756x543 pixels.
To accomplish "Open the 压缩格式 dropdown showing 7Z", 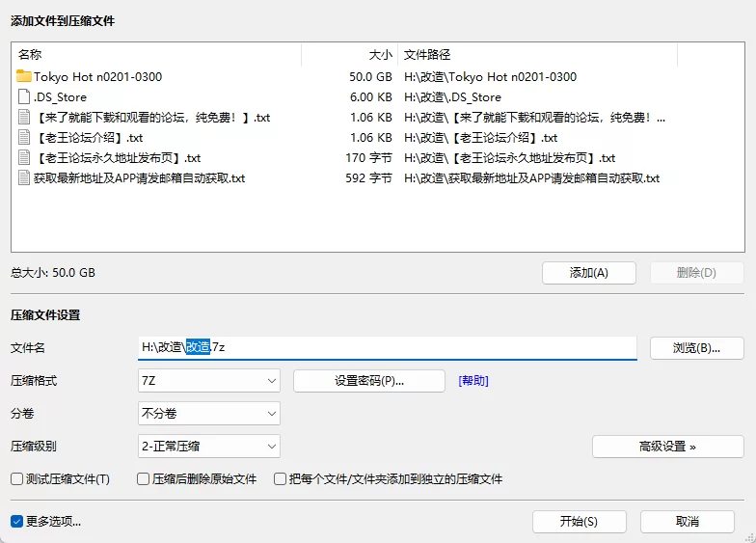I will [x=209, y=381].
